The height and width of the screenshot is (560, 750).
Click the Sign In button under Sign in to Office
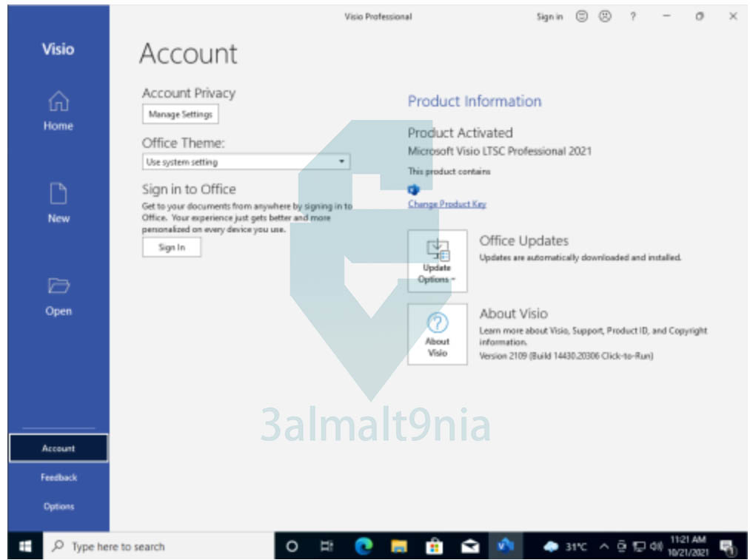click(x=172, y=248)
